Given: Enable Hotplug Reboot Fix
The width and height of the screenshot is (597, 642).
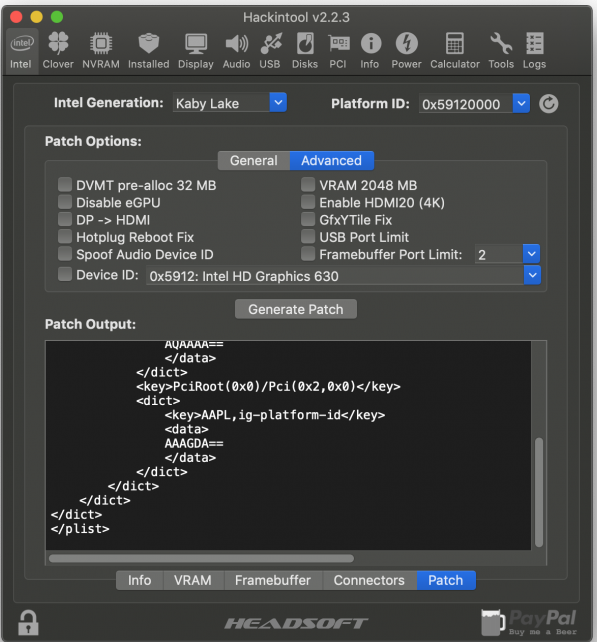Looking at the screenshot, I should coord(65,236).
